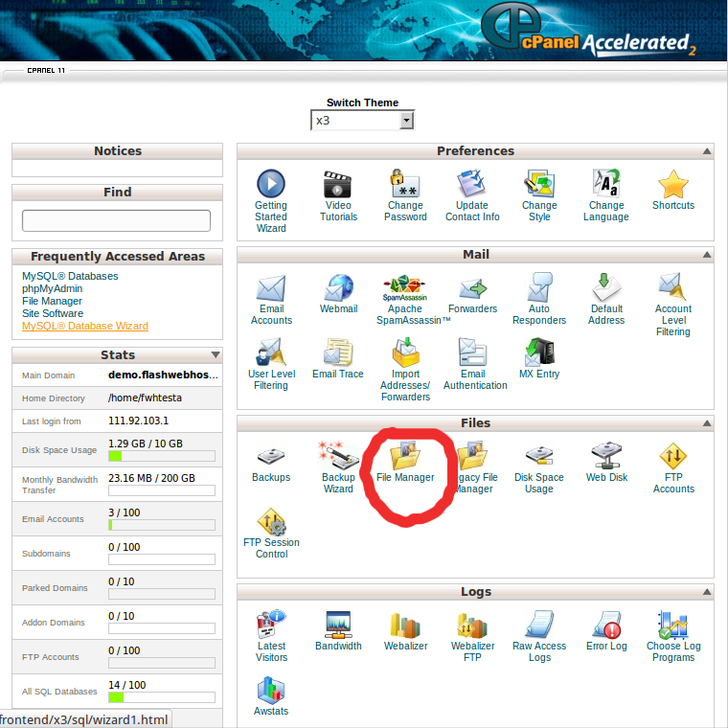Viewport: 728px width, 728px height.
Task: Open File Manager from Frequently Accessed Areas
Action: point(52,301)
